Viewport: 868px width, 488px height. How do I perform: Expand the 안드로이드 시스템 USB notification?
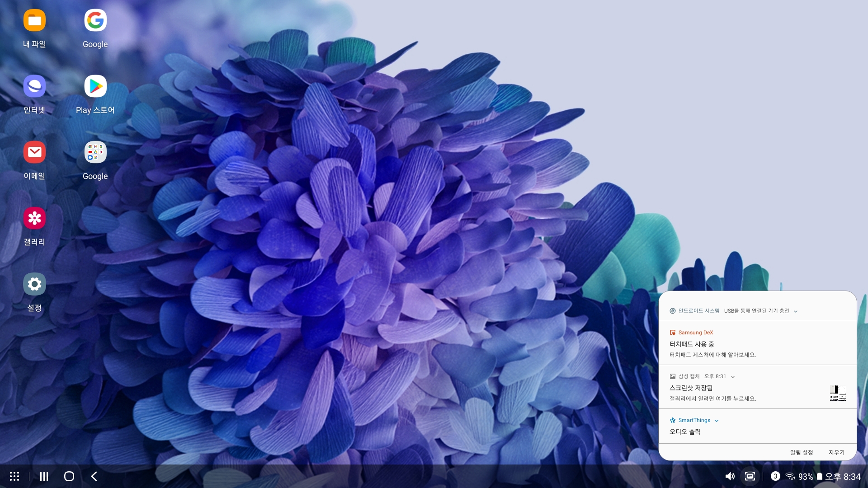point(796,311)
